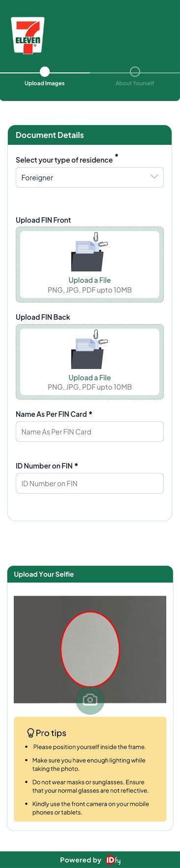This screenshot has width=180, height=868.
Task: Switch to the About Yourself tab
Action: click(135, 83)
